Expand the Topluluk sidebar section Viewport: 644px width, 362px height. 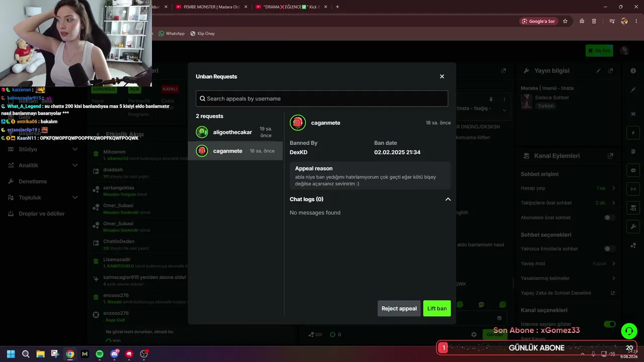pyautogui.click(x=75, y=198)
